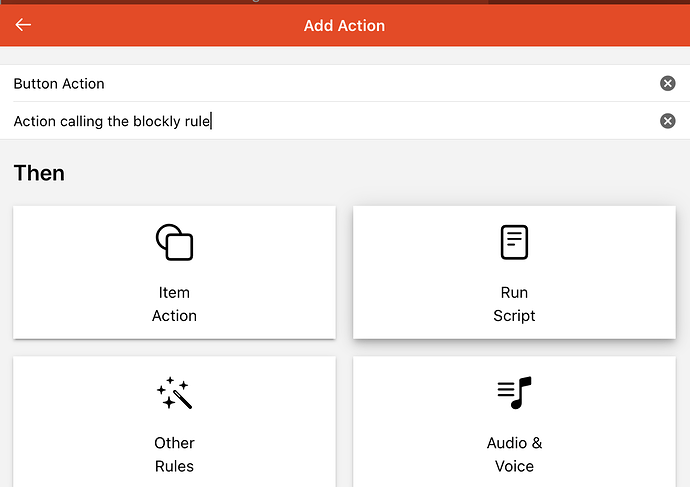Click the Add Action header title
Screen dimensions: 690x487
(344, 26)
